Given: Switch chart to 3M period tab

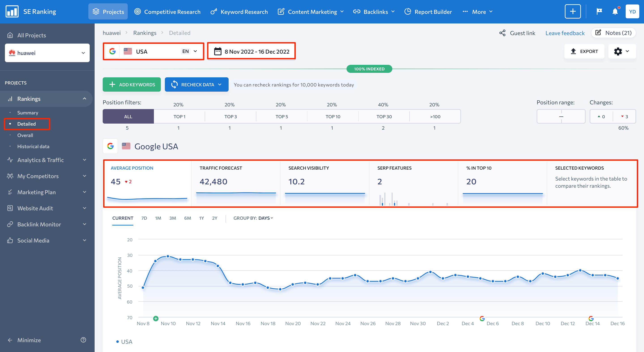Looking at the screenshot, I should pos(172,218).
